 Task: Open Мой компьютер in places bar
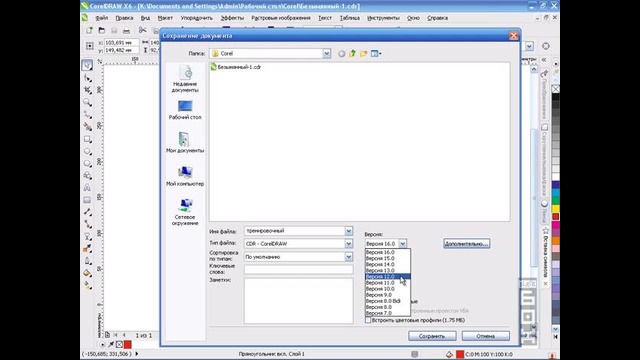tap(185, 176)
